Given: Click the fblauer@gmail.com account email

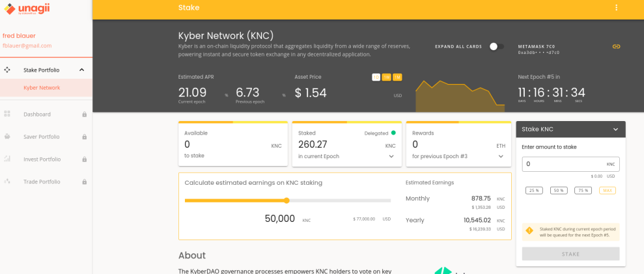Looking at the screenshot, I should [27, 46].
